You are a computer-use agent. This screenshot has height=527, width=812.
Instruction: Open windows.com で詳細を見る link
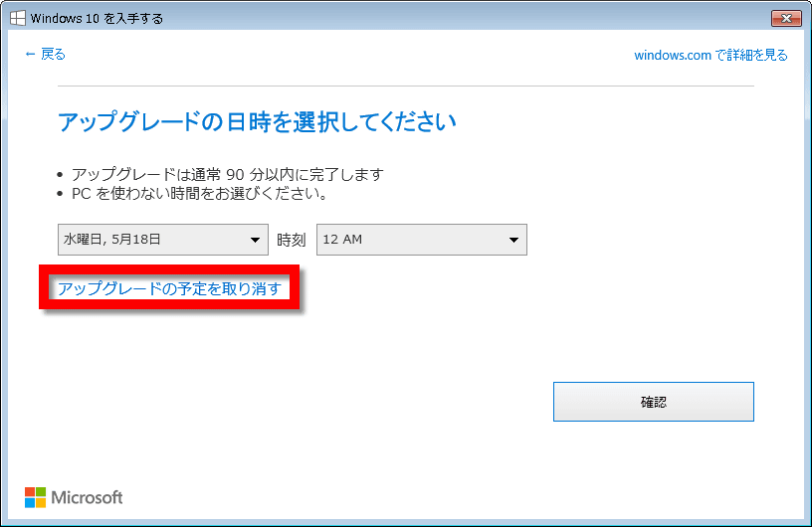click(x=710, y=55)
